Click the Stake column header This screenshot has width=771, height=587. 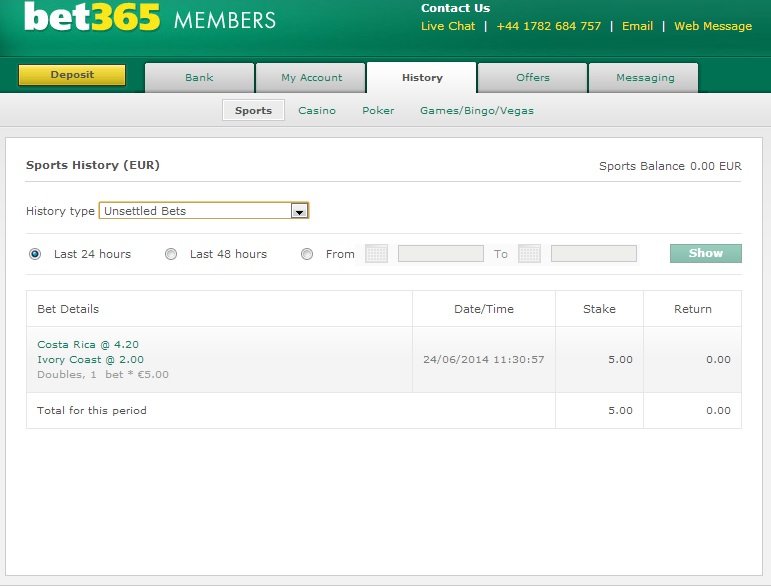[599, 309]
